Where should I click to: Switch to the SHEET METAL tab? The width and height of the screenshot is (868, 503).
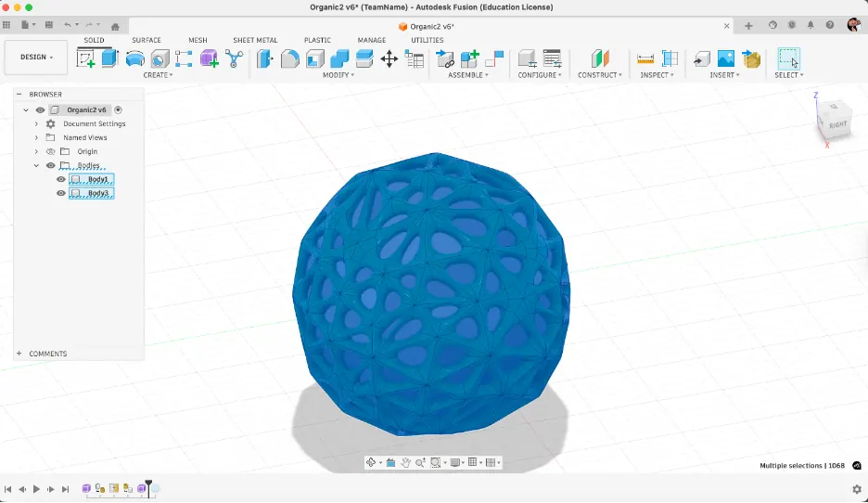coord(255,40)
